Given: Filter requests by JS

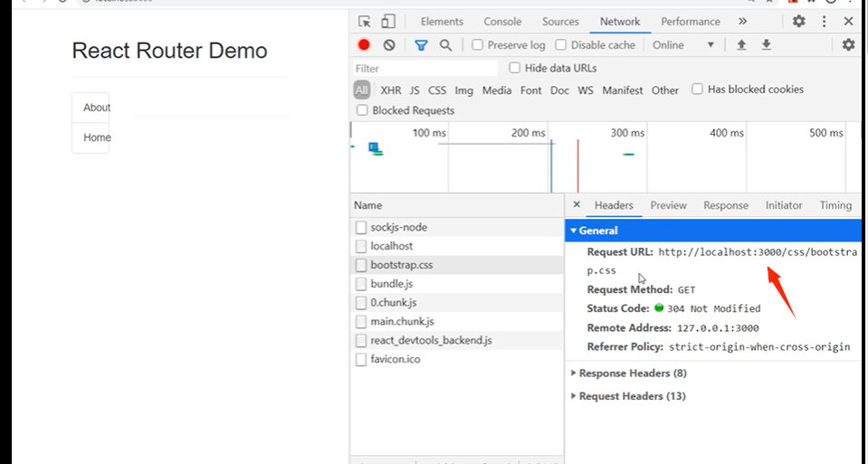Looking at the screenshot, I should (x=415, y=90).
